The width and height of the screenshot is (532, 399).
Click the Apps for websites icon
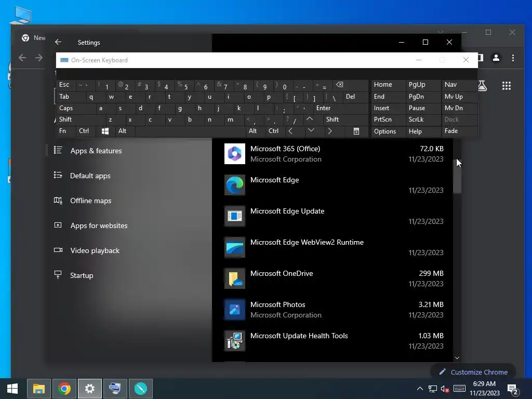[x=58, y=225]
